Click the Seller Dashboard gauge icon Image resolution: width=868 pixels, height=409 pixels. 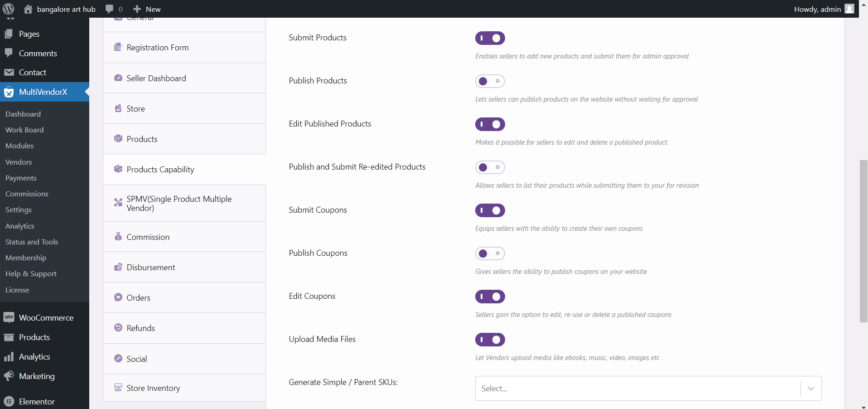(118, 78)
